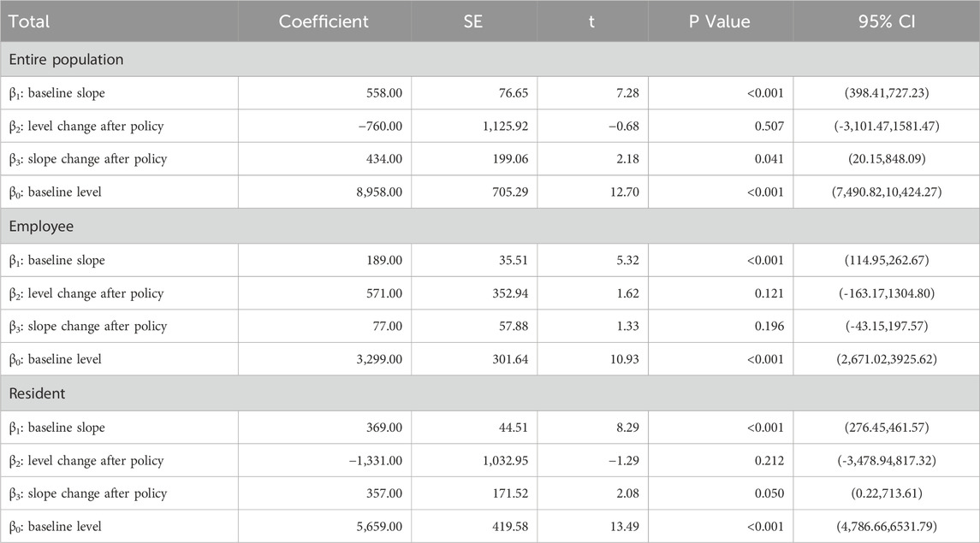Image resolution: width=980 pixels, height=543 pixels.
Task: Click SE value 171.52
Action: pyautogui.click(x=510, y=493)
